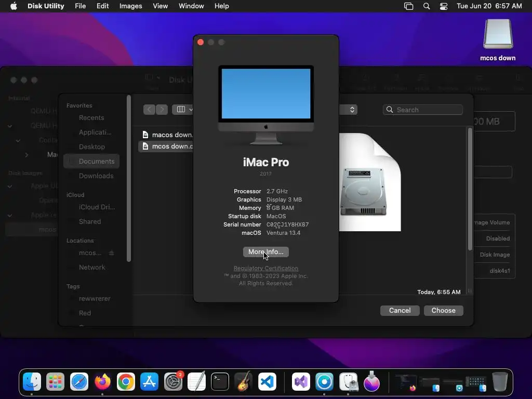Image resolution: width=532 pixels, height=399 pixels.
Task: Click the date and time in menu bar
Action: tap(489, 6)
